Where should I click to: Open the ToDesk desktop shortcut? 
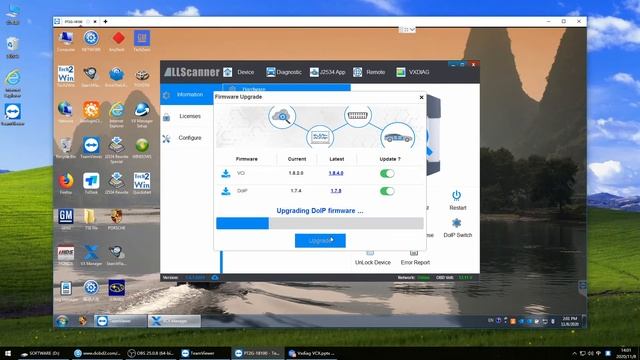click(x=91, y=183)
